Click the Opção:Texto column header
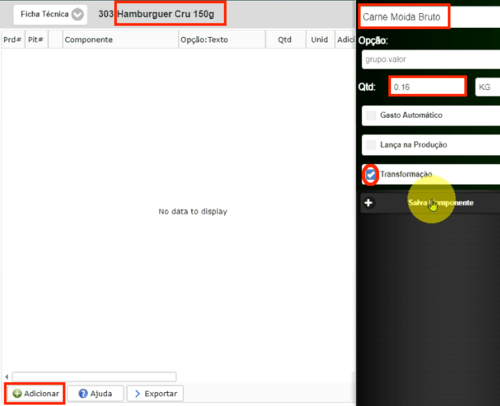The height and width of the screenshot is (406, 500). coord(222,40)
